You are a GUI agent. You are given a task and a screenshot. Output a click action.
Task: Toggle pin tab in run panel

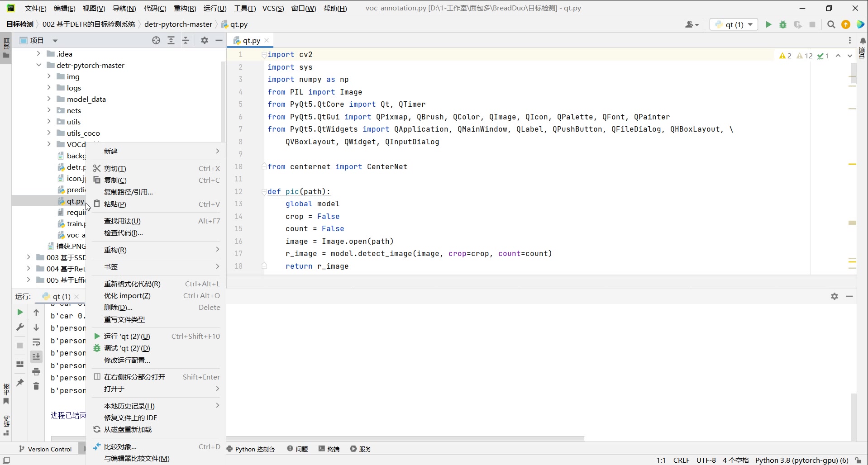click(x=20, y=383)
